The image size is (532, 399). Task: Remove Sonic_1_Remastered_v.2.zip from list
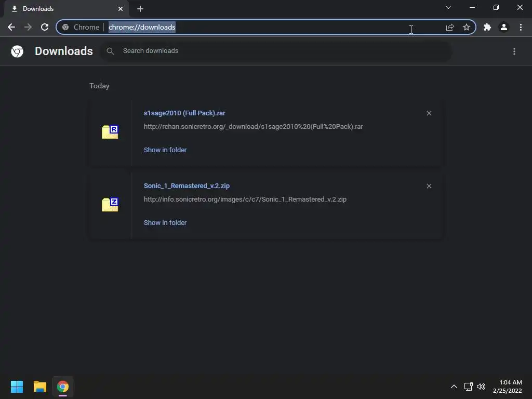tap(429, 186)
